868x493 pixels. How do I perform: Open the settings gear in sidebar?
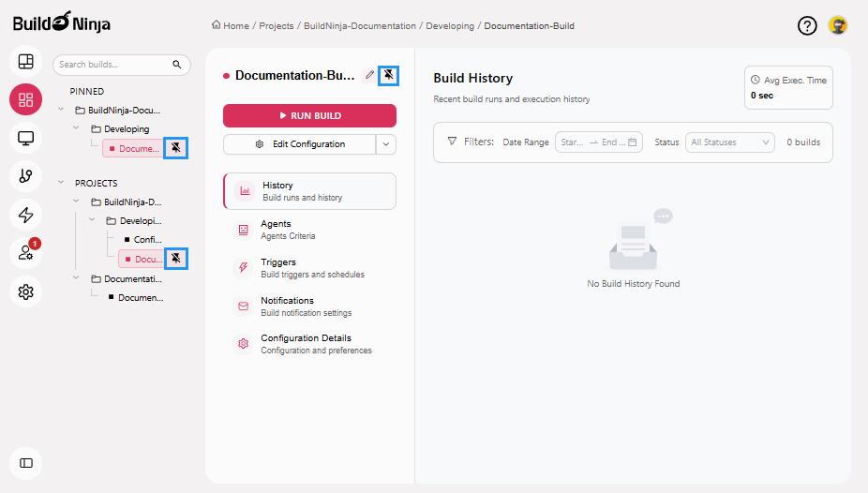coord(25,292)
